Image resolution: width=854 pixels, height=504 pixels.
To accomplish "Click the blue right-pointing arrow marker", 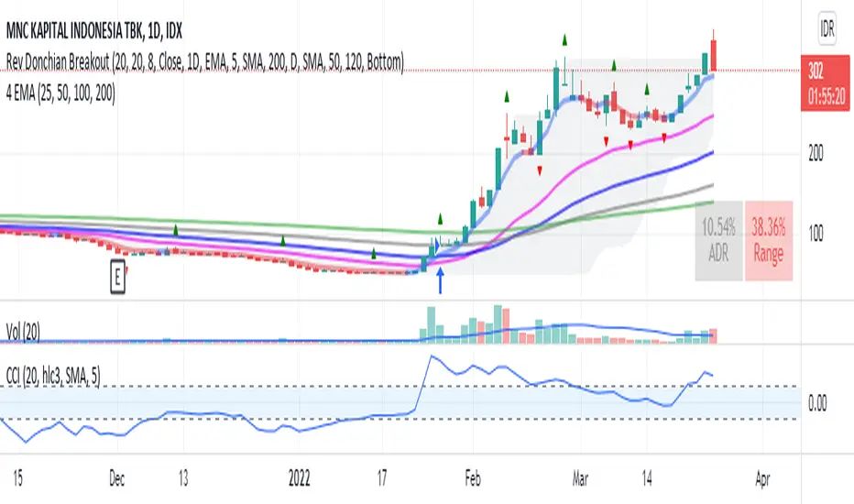I will [437, 246].
